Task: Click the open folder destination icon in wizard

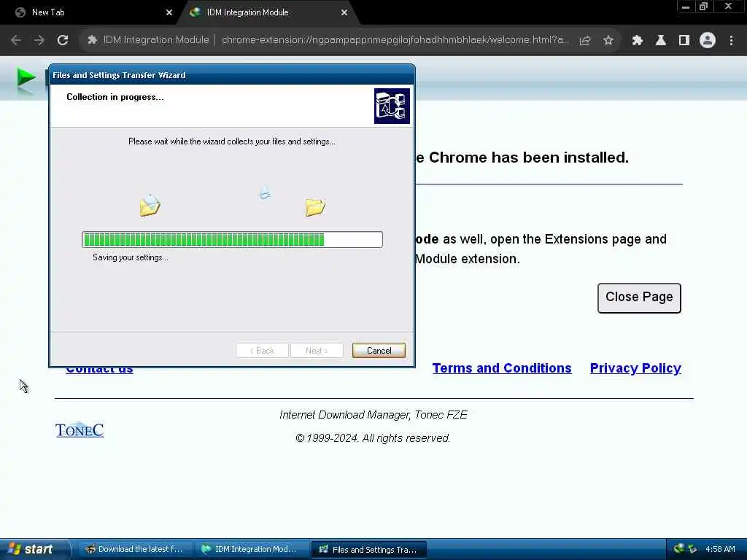Action: point(315,206)
